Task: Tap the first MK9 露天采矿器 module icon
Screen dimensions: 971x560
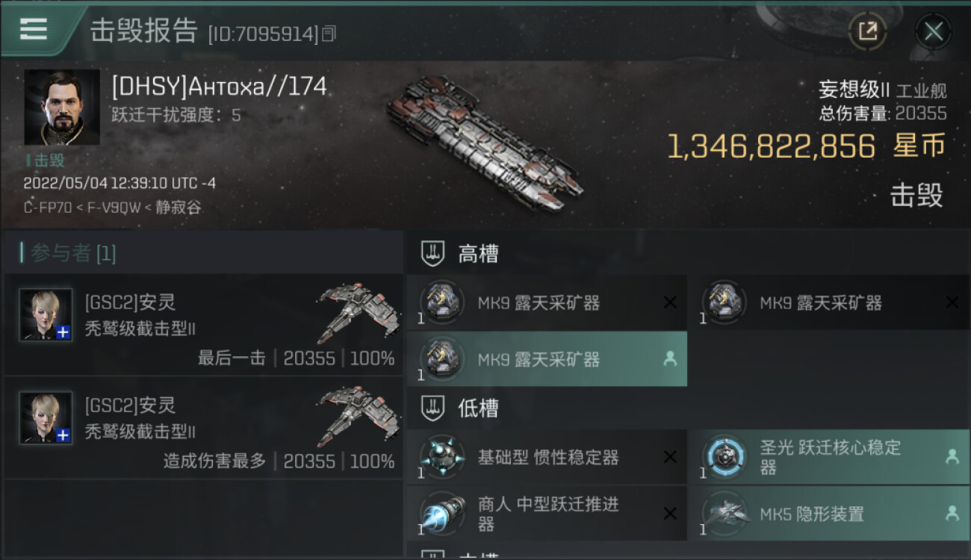Action: (441, 302)
